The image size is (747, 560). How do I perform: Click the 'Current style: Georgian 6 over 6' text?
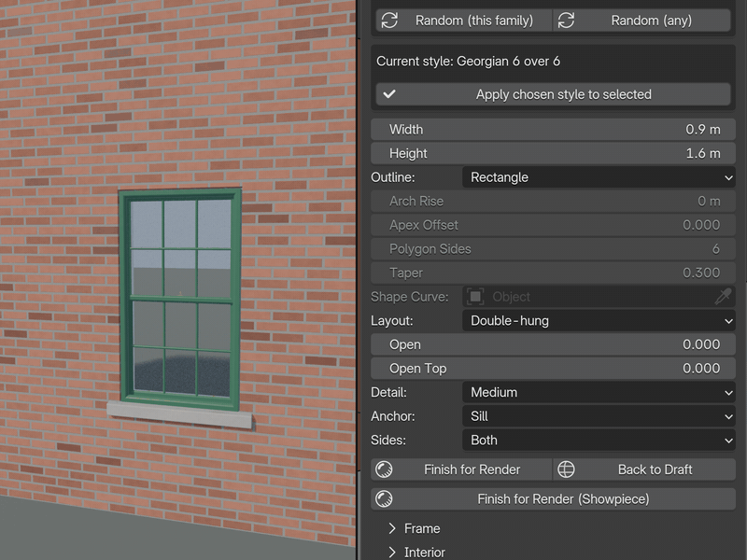468,62
